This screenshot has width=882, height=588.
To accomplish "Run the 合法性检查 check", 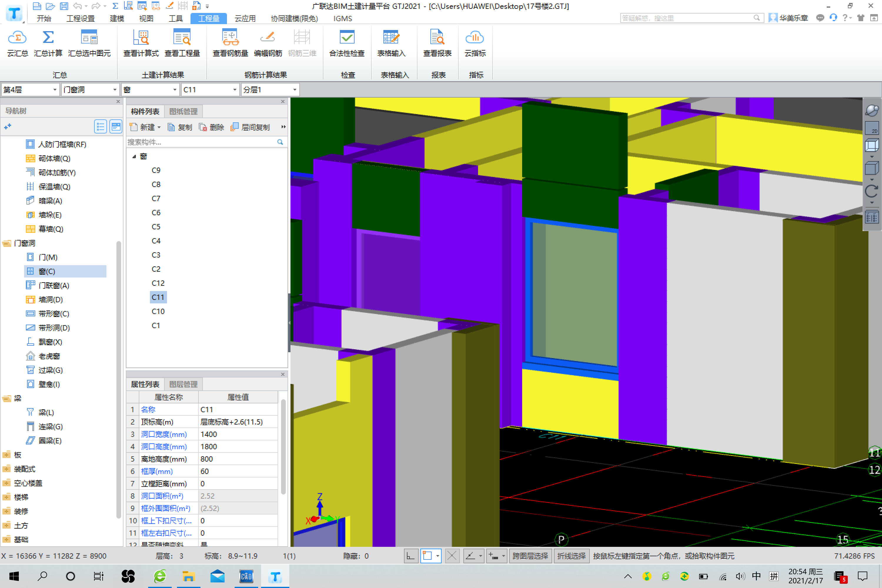I will click(x=347, y=38).
